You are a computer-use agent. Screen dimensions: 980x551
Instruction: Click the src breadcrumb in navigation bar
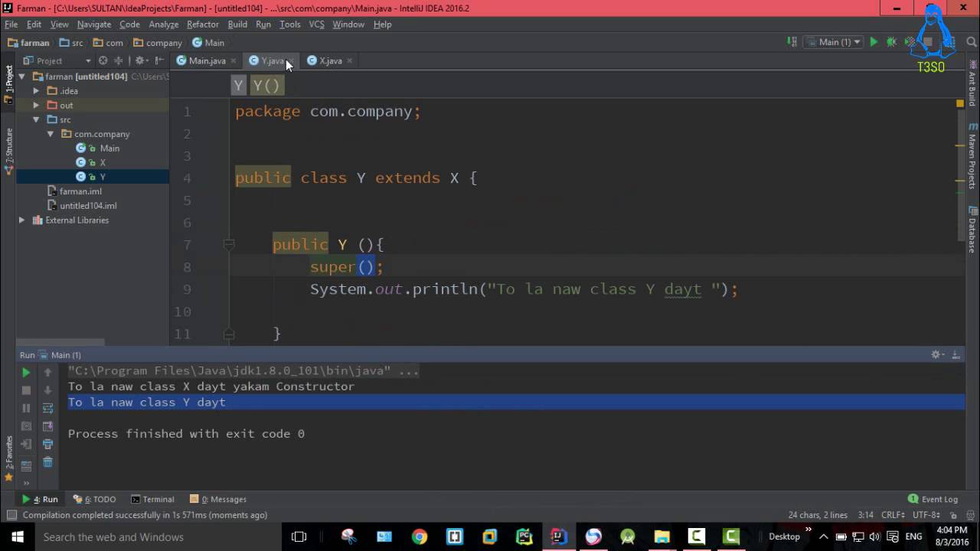tap(71, 43)
